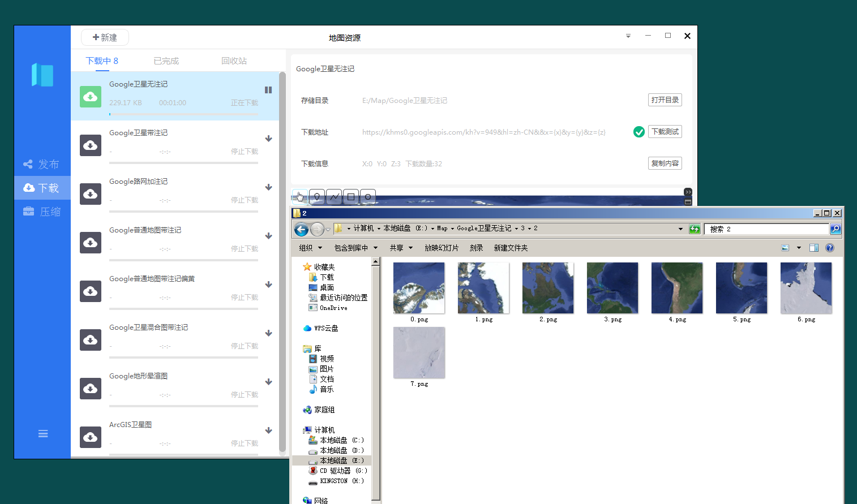
Task: Change Explorer view mode icon
Action: (x=785, y=248)
